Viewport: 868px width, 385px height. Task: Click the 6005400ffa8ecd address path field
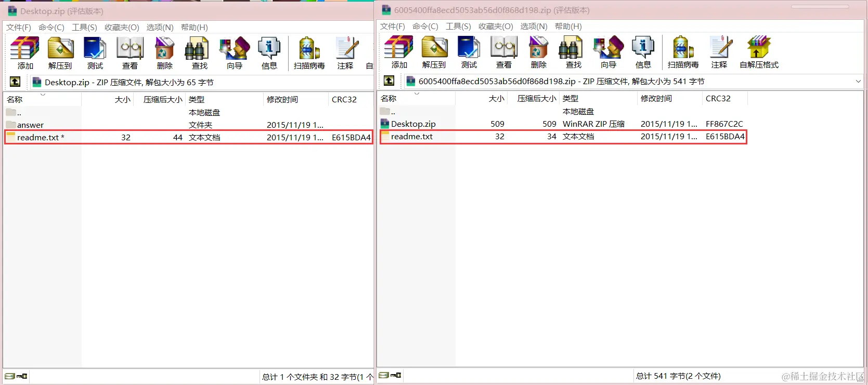(x=633, y=81)
